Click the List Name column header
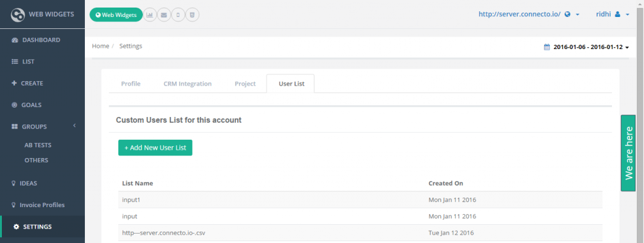 (x=138, y=183)
